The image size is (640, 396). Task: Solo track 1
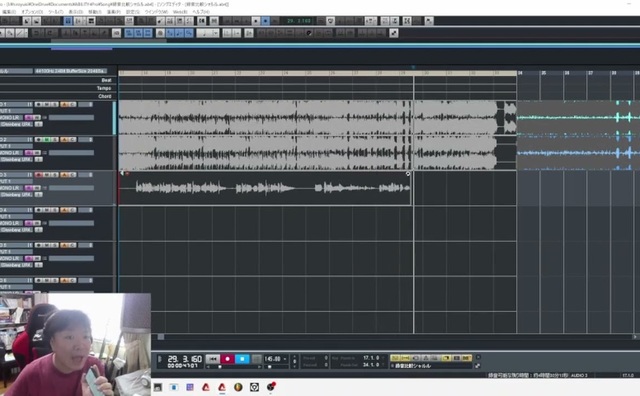[54, 105]
